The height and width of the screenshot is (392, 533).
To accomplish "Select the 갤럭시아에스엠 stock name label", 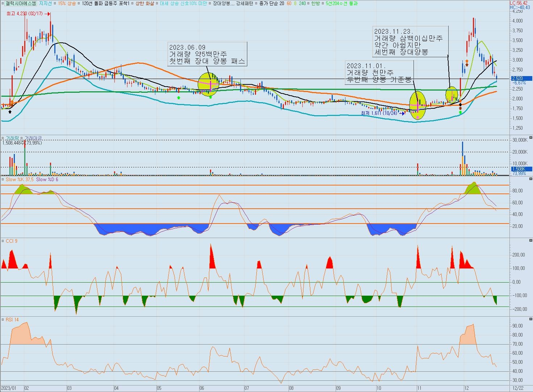I will pos(21,3).
